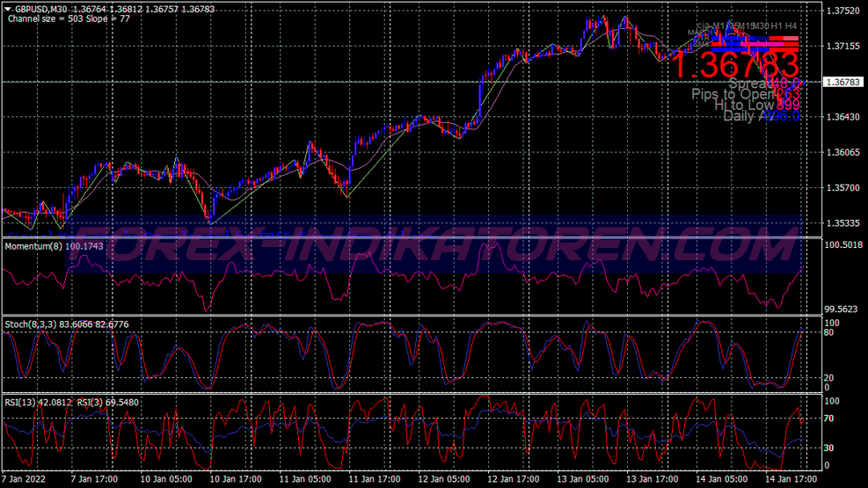Click the 'Hi to Low' label
868x488 pixels.
(745, 106)
